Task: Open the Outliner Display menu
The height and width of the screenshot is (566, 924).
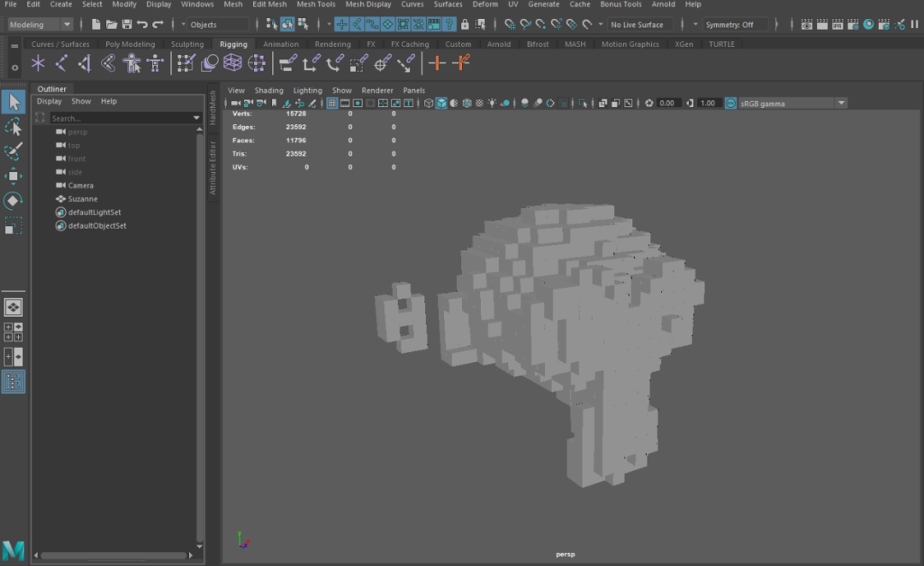Action: click(x=49, y=101)
